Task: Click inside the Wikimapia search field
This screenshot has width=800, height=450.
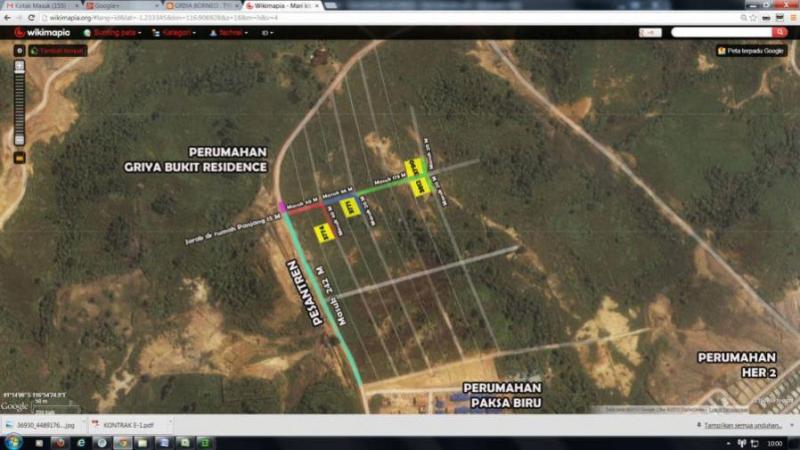Action: [x=720, y=32]
